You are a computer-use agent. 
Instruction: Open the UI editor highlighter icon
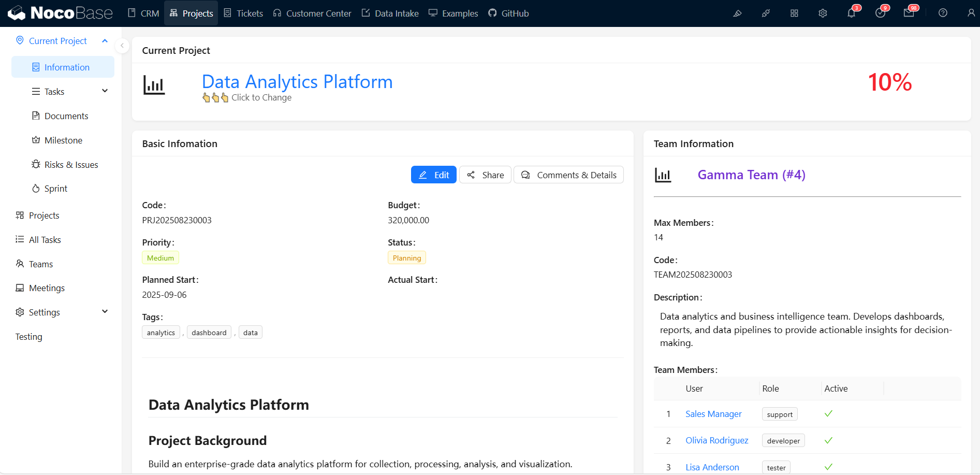[737, 13]
